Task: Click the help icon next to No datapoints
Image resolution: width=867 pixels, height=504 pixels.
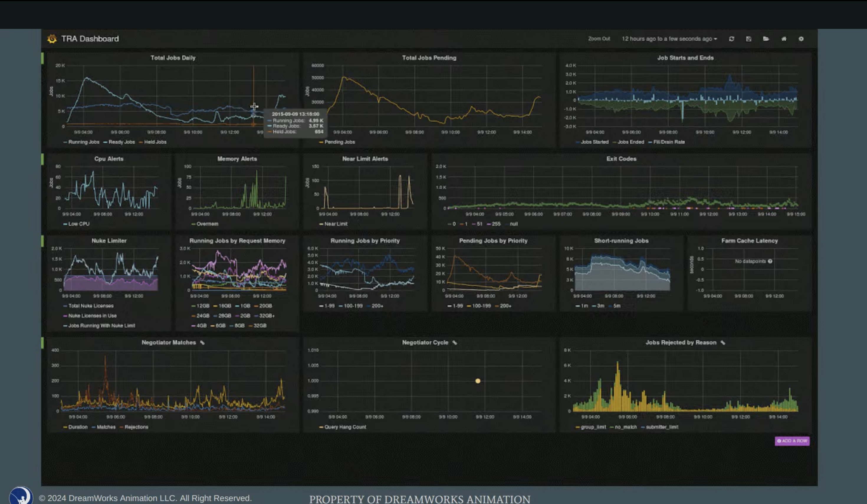Action: click(x=770, y=261)
